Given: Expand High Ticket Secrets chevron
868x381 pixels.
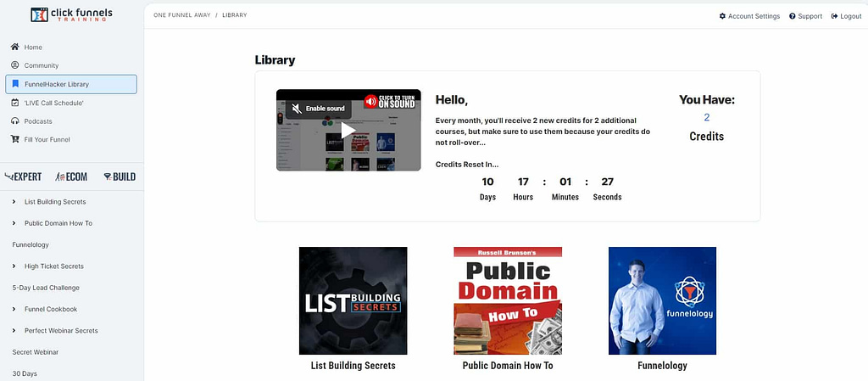Looking at the screenshot, I should pyautogui.click(x=14, y=266).
